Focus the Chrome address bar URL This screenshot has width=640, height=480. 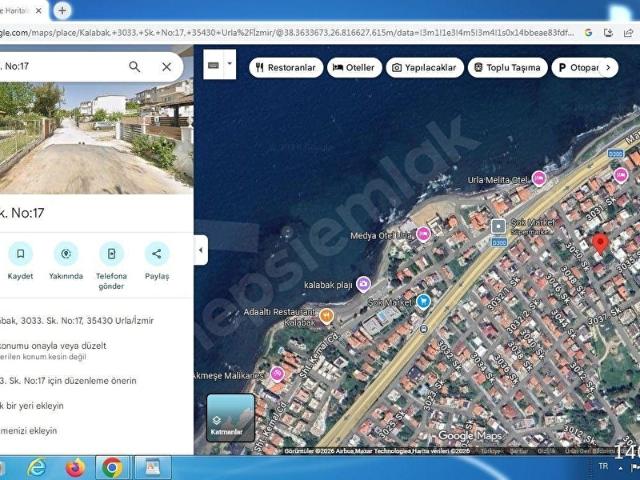[287, 33]
